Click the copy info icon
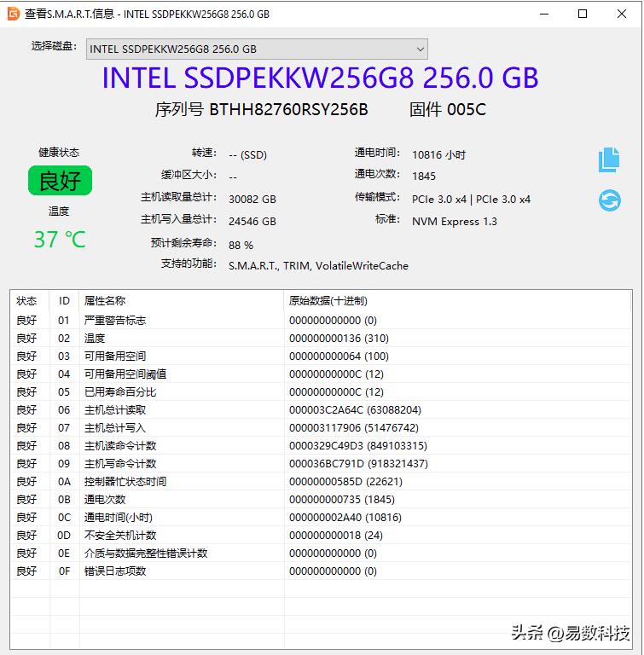This screenshot has width=644, height=655. (x=608, y=159)
